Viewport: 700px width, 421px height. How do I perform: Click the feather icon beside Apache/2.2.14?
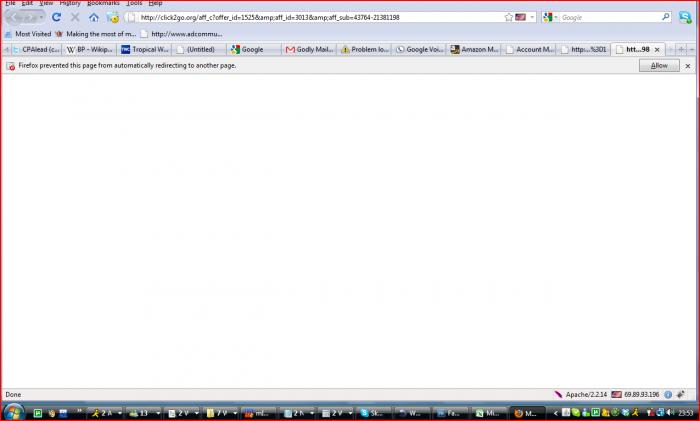558,394
